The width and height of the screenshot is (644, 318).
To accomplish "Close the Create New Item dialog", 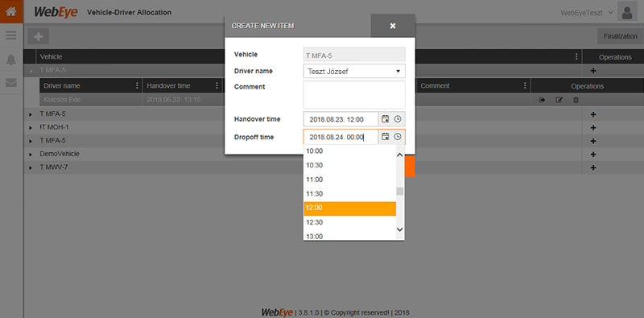I will (x=393, y=26).
